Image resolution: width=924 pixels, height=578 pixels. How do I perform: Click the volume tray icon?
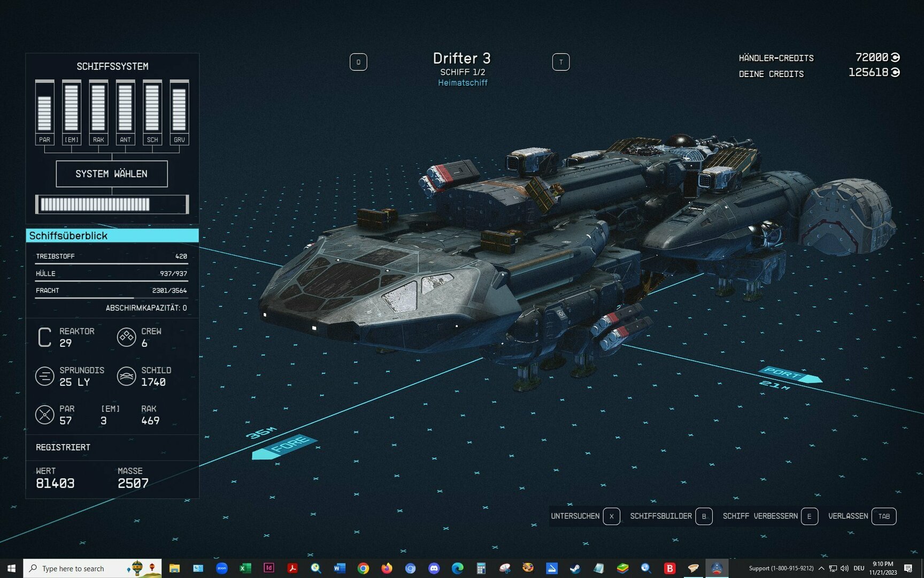point(844,568)
